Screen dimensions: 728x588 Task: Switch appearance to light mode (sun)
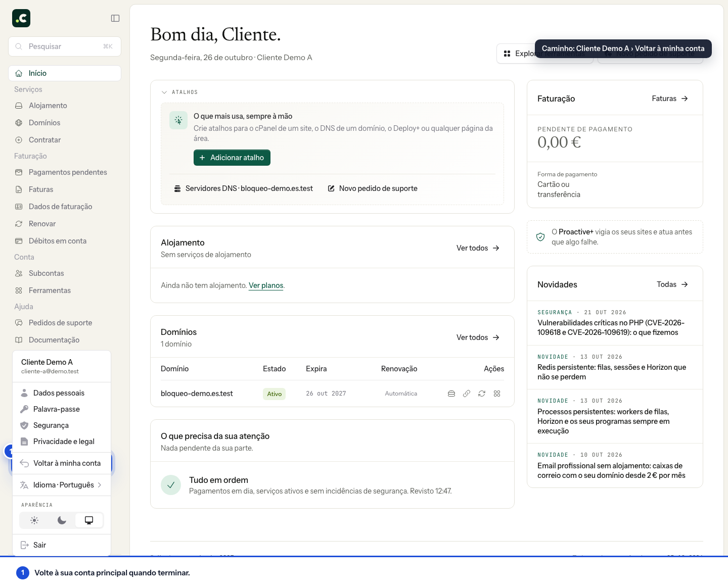[x=34, y=520]
